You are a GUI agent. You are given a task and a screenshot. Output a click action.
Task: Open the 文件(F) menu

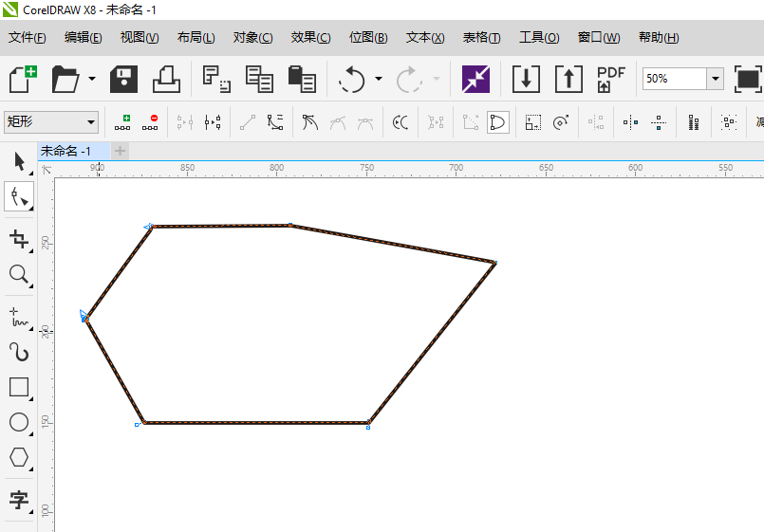tap(28, 38)
